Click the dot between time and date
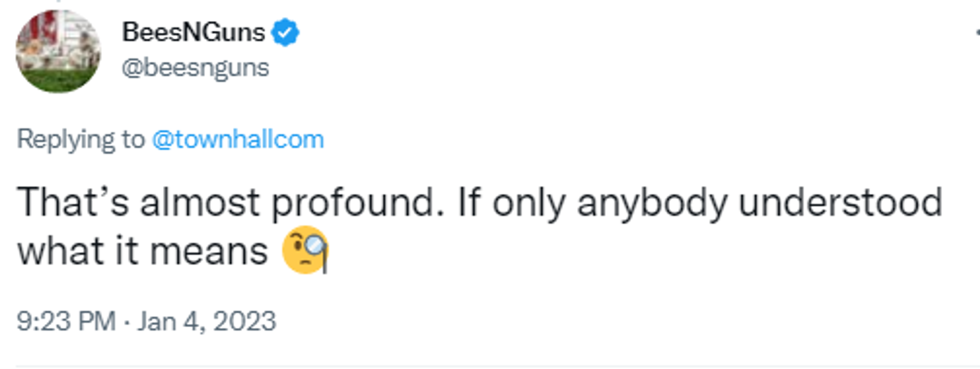The image size is (980, 369). click(x=127, y=322)
